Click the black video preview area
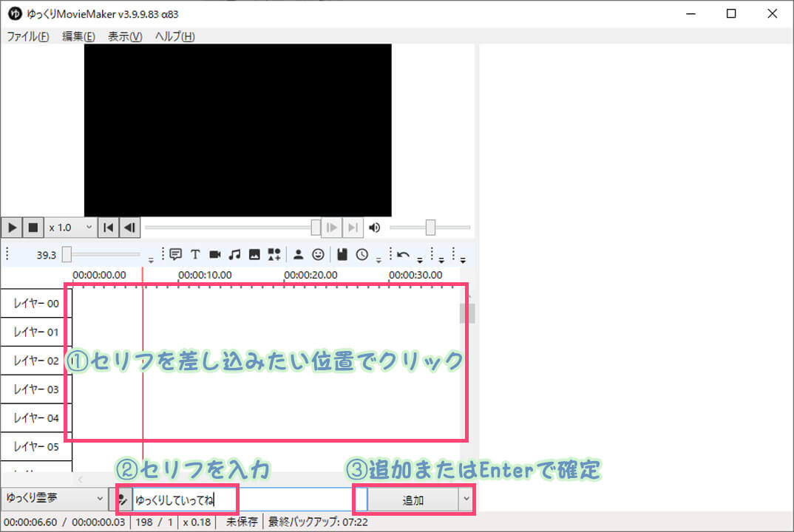Viewport: 794px width, 532px height. [x=237, y=130]
